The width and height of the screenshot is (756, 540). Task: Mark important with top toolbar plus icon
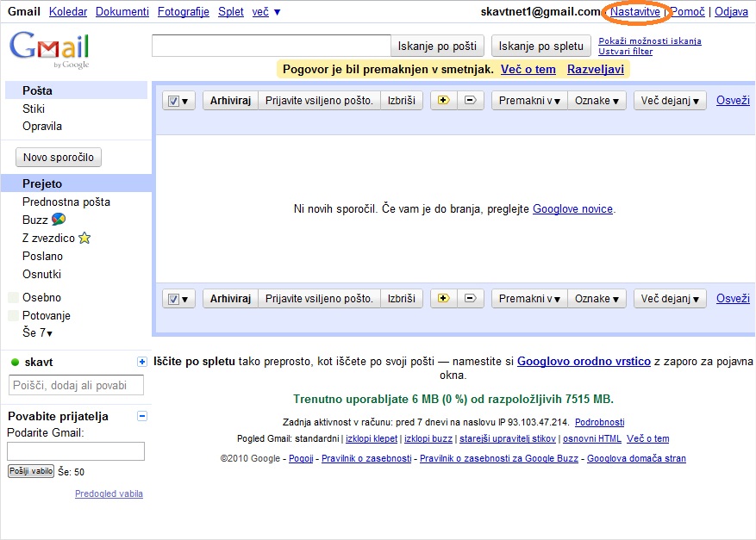tap(444, 100)
